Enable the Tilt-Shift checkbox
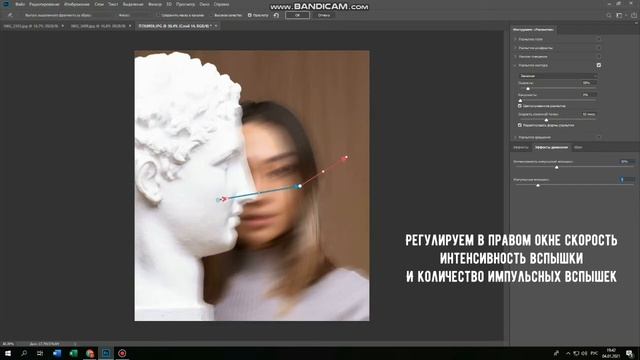The height and width of the screenshot is (360, 640). click(x=599, y=56)
